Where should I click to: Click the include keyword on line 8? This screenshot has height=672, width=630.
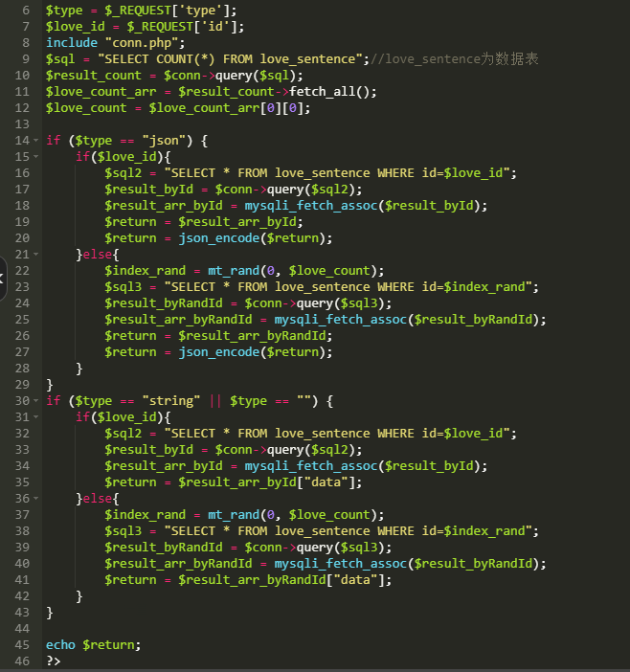72,43
